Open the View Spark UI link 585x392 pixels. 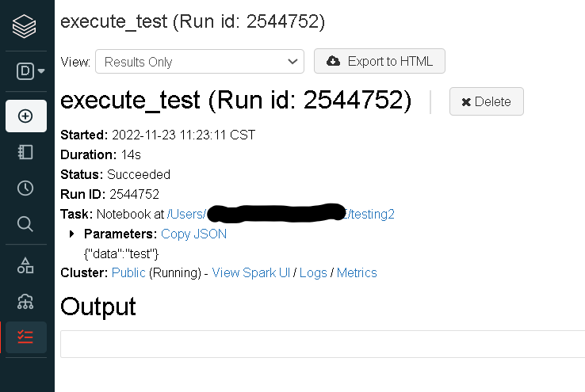point(249,273)
